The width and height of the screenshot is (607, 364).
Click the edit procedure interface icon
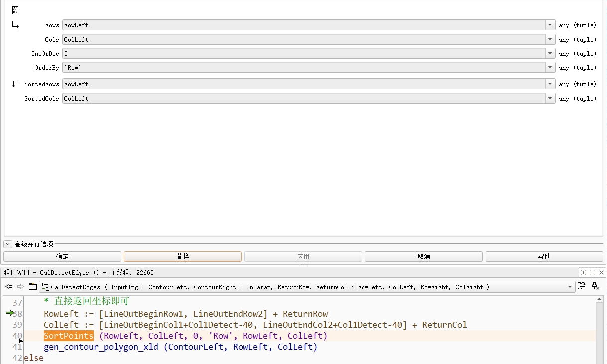coord(581,286)
